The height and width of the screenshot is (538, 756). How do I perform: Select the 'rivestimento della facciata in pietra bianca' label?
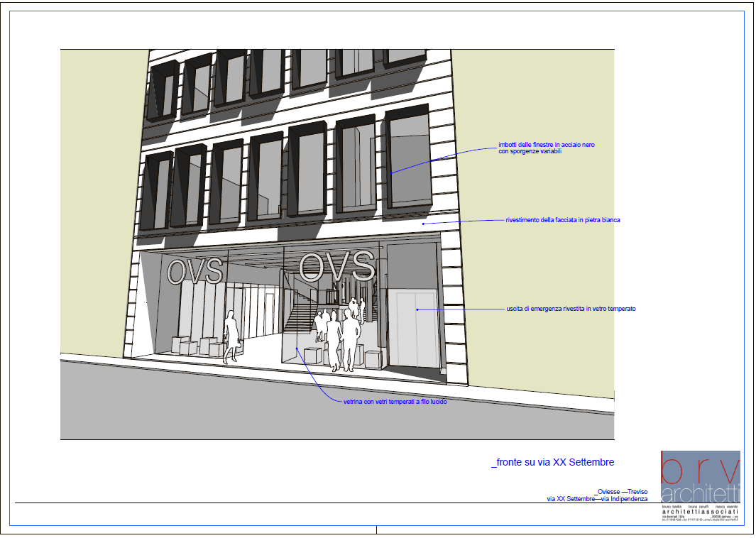point(563,220)
